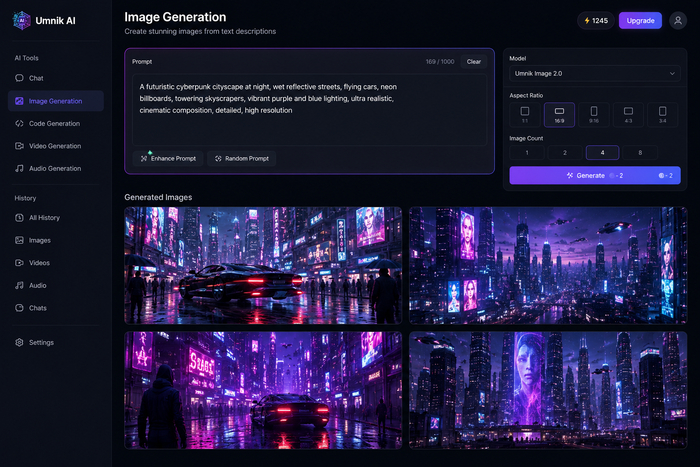Image resolution: width=700 pixels, height=467 pixels.
Task: Click the Umnik AI logo icon
Action: [x=21, y=21]
